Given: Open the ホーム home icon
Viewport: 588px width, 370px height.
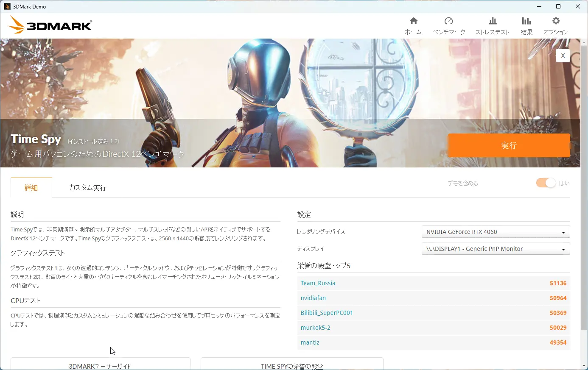Looking at the screenshot, I should [x=413, y=21].
